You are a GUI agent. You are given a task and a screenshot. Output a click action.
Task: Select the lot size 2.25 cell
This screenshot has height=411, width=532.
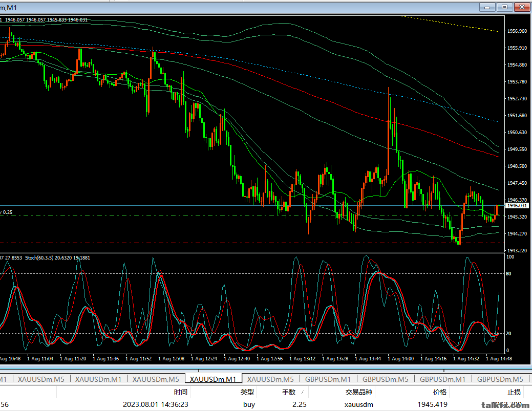(299, 404)
